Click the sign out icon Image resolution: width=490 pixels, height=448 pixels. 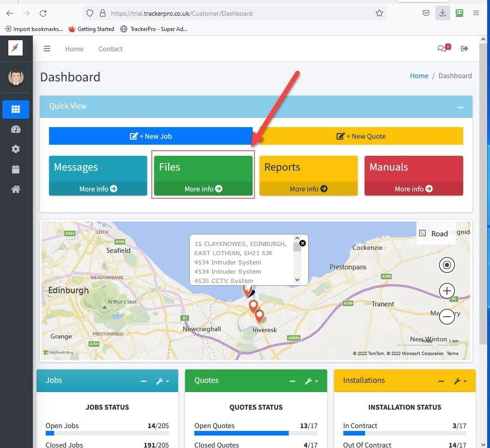(465, 49)
